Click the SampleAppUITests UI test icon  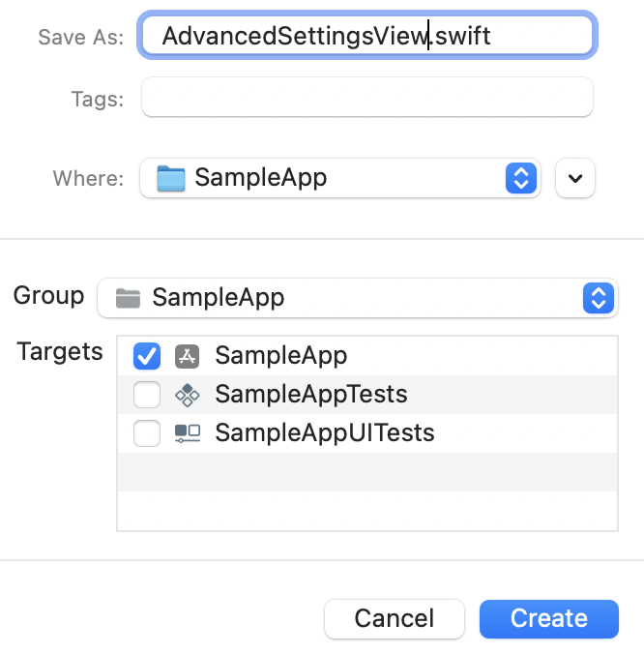188,433
